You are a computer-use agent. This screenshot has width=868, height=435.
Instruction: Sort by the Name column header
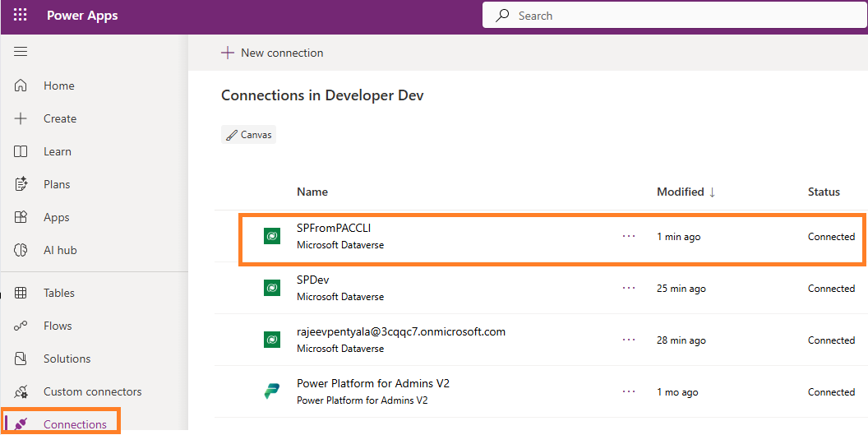(312, 192)
